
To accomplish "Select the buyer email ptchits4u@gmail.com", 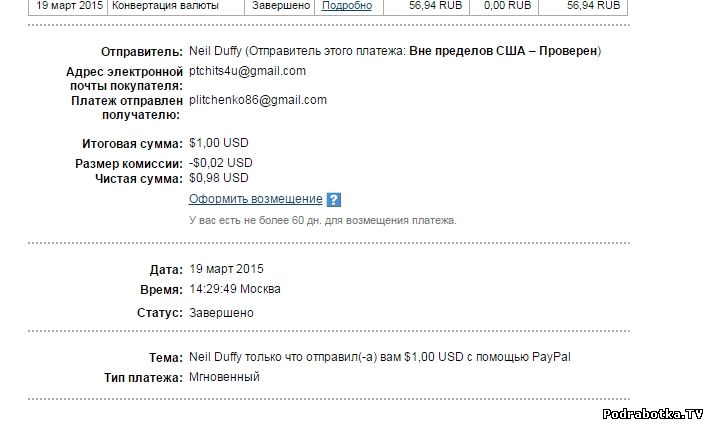I will coord(247,71).
